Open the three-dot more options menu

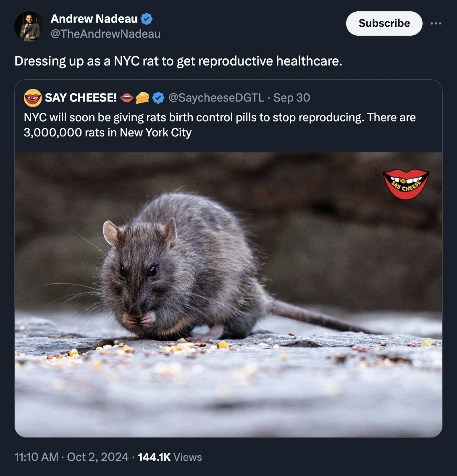click(x=436, y=24)
